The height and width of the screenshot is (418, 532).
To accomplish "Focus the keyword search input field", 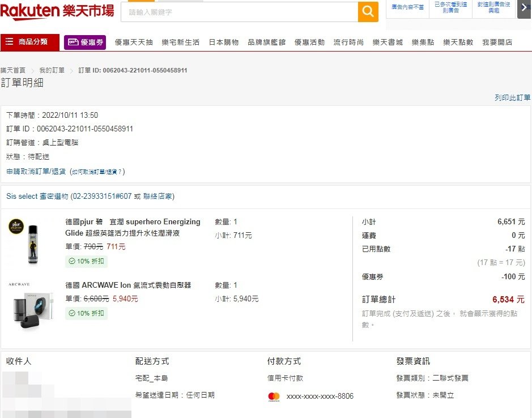I will [240, 12].
